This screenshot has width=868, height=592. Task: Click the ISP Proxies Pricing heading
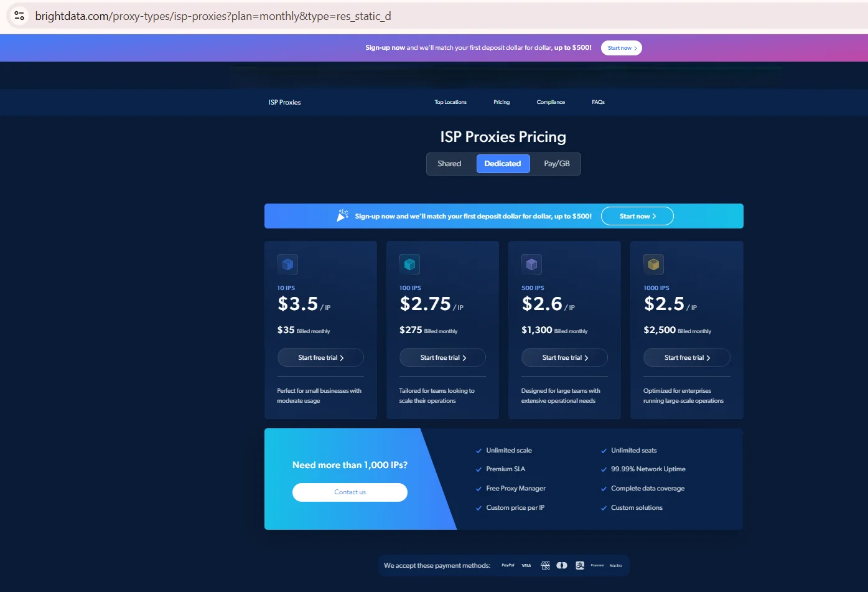coord(503,137)
